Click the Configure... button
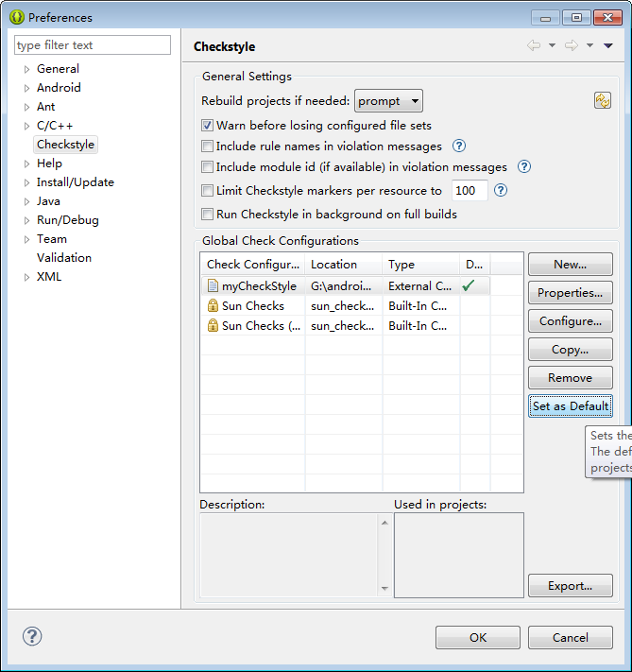The width and height of the screenshot is (632, 672). pyautogui.click(x=571, y=320)
